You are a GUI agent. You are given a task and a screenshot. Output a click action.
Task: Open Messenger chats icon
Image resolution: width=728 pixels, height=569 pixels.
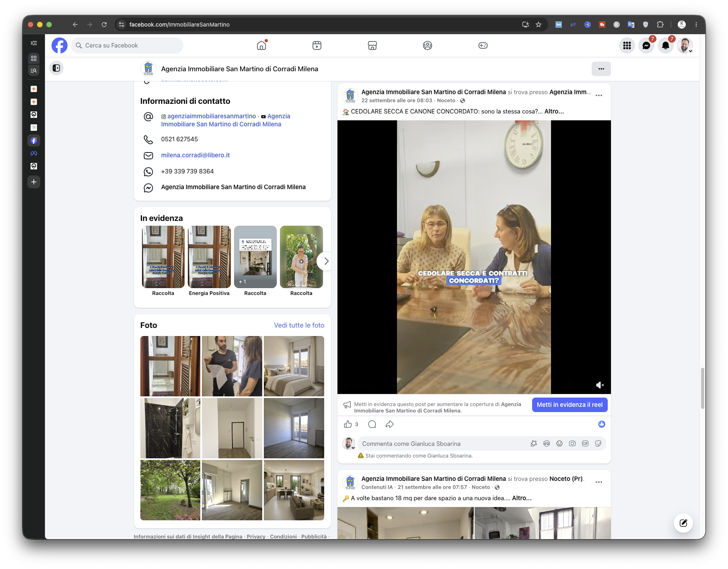tap(646, 45)
